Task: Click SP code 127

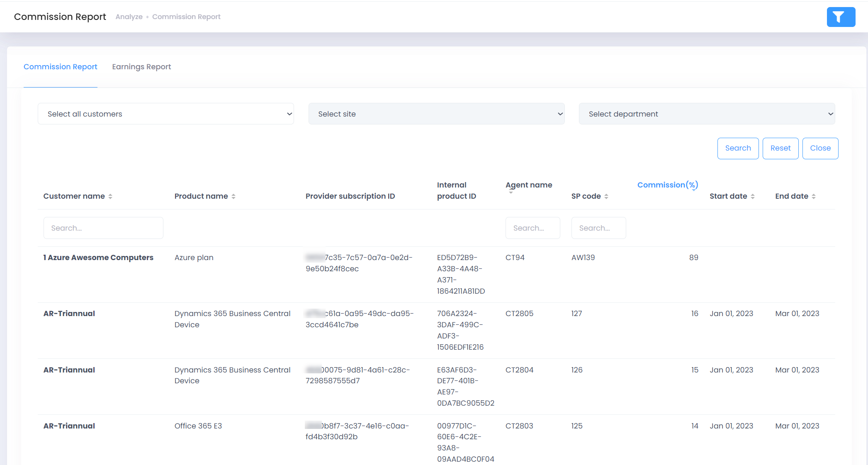Action: (x=577, y=314)
